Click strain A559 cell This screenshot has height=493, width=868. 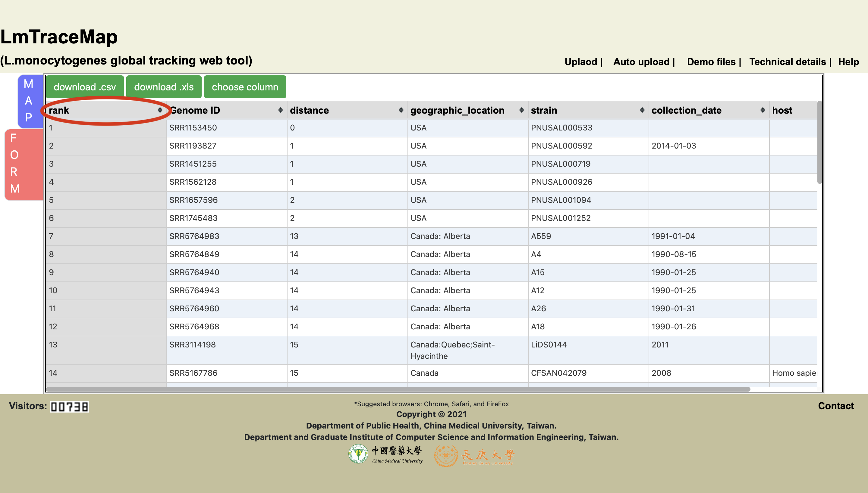pyautogui.click(x=588, y=236)
